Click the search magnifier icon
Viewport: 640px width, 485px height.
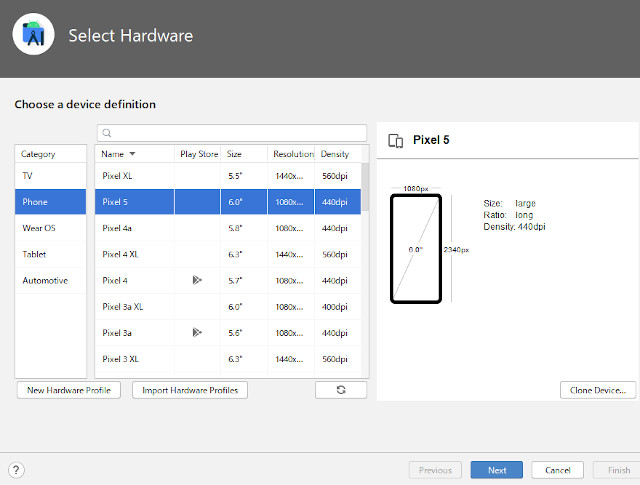pyautogui.click(x=107, y=133)
